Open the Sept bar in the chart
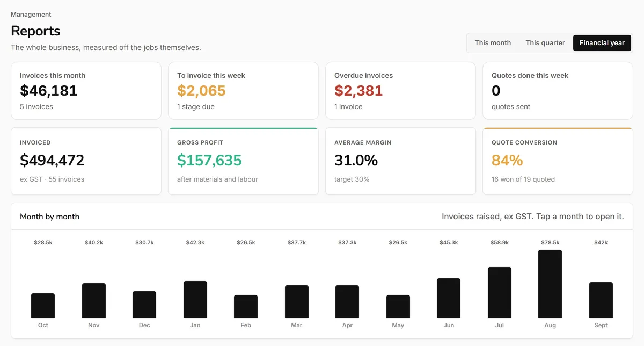This screenshot has width=644, height=346. click(x=601, y=300)
